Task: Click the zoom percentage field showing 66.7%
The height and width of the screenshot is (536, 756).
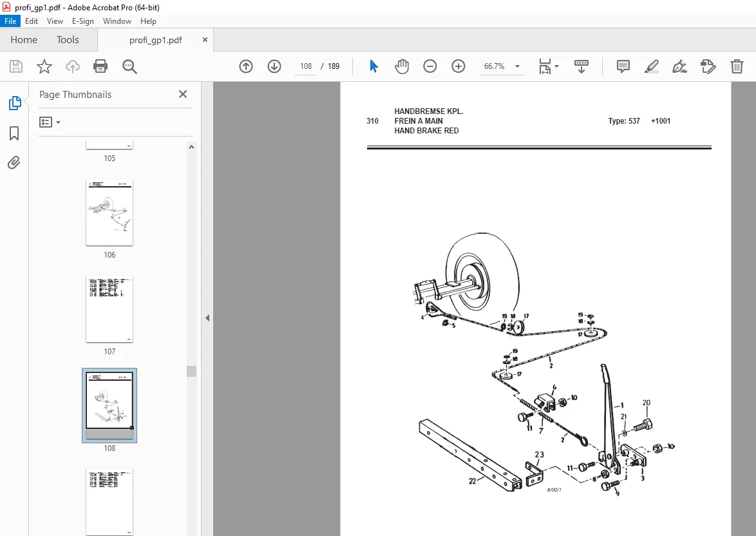Action: click(x=494, y=66)
